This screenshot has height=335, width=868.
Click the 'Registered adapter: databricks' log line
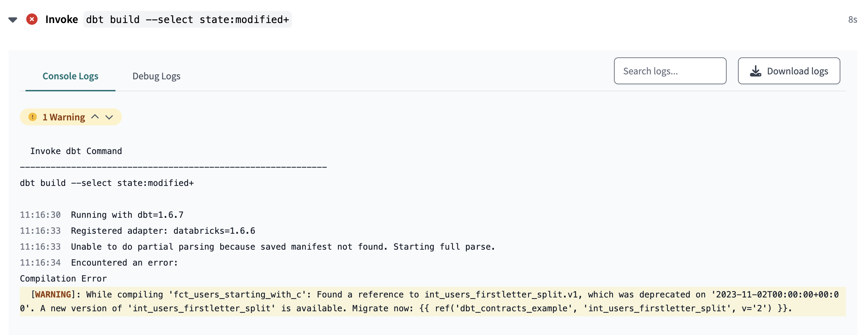(x=137, y=231)
